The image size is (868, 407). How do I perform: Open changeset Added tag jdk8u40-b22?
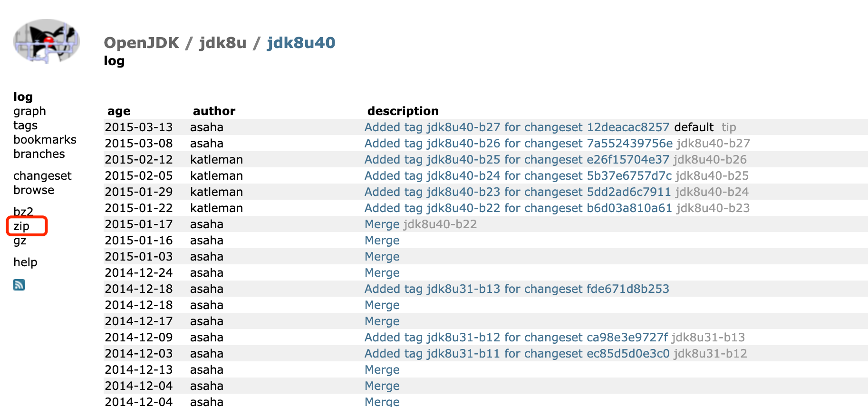point(518,208)
